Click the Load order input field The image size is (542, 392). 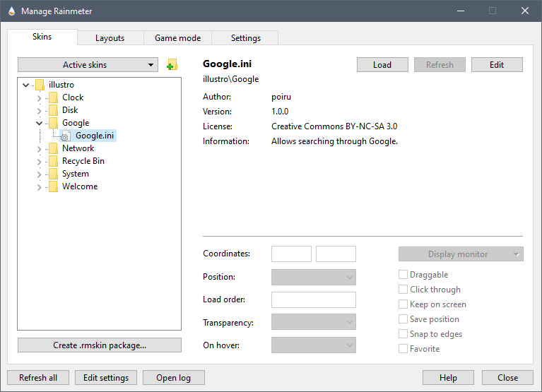click(314, 299)
